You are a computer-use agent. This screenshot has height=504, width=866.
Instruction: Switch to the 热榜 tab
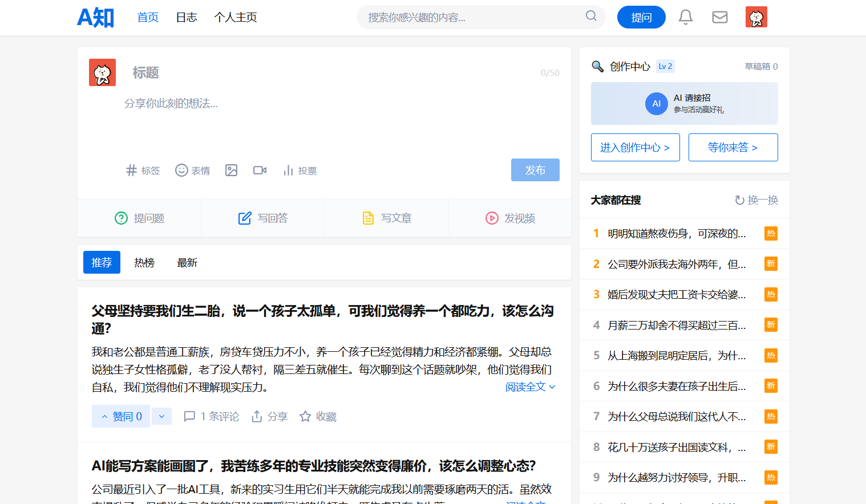point(144,263)
